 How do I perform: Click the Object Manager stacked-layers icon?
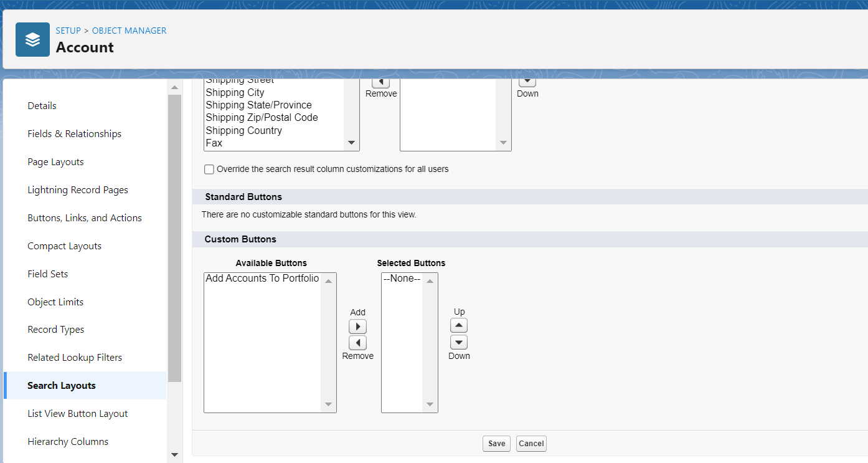32,39
